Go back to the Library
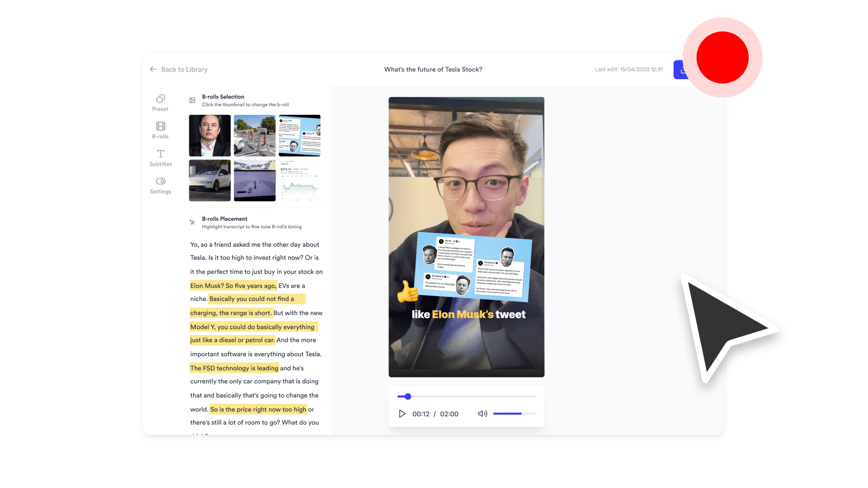Viewport: 868px width, 488px height. point(178,69)
